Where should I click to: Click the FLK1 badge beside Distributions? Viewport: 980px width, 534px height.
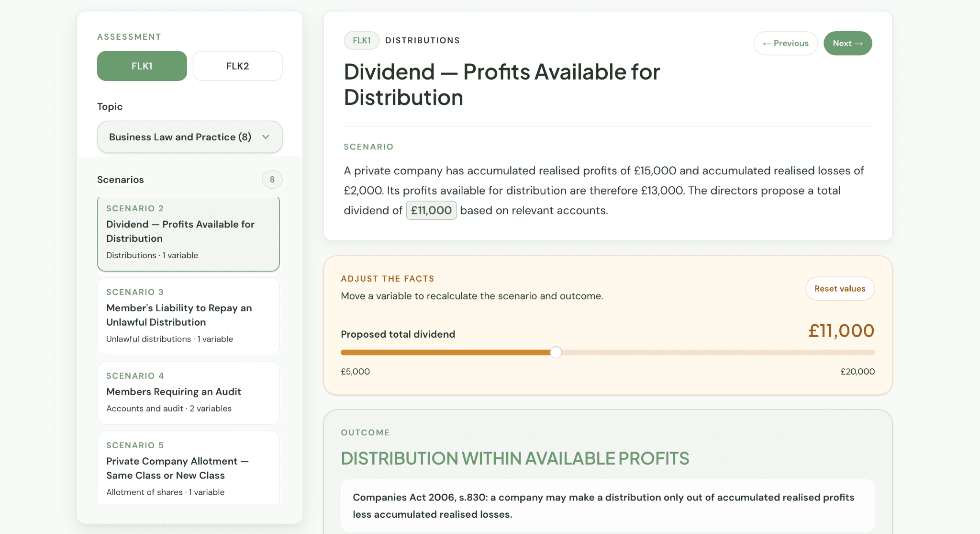[361, 40]
